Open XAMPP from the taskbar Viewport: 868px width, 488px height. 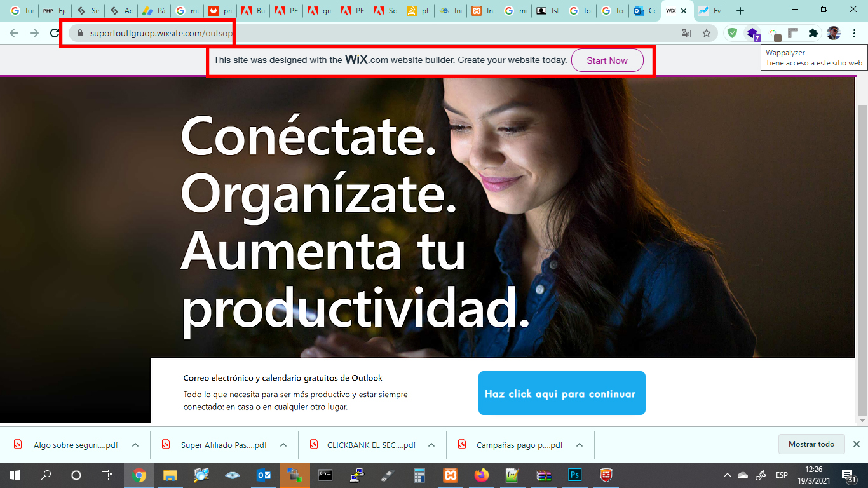tap(451, 475)
